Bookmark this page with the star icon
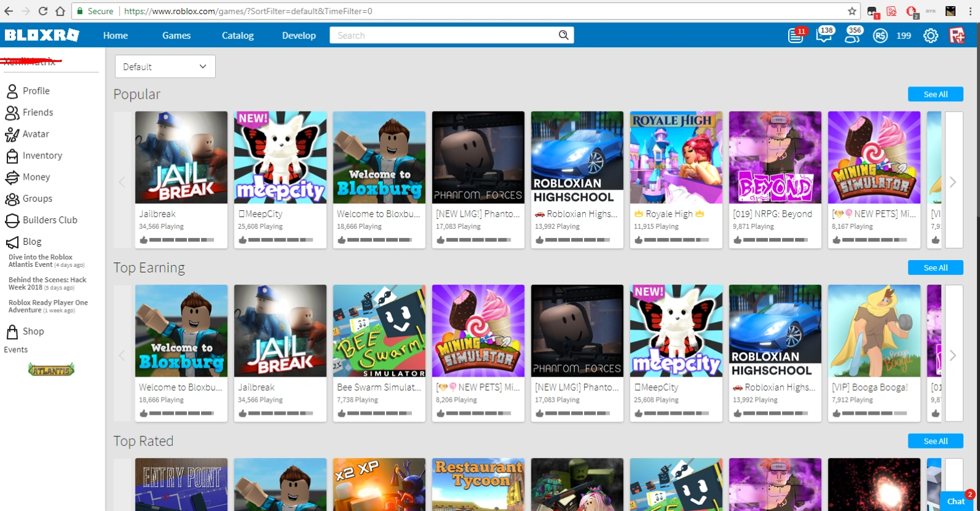This screenshot has height=511, width=980. pyautogui.click(x=852, y=11)
